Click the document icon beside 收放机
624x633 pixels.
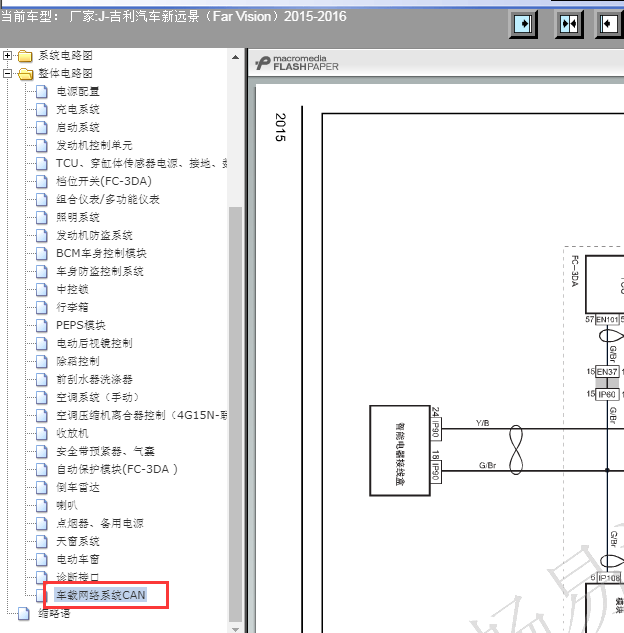tap(42, 434)
